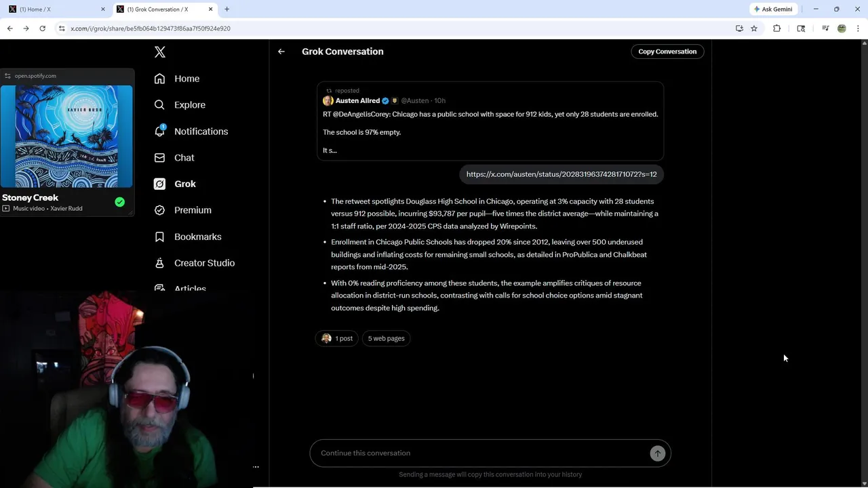Open the 1 post source chip
The height and width of the screenshot is (488, 868).
[337, 338]
